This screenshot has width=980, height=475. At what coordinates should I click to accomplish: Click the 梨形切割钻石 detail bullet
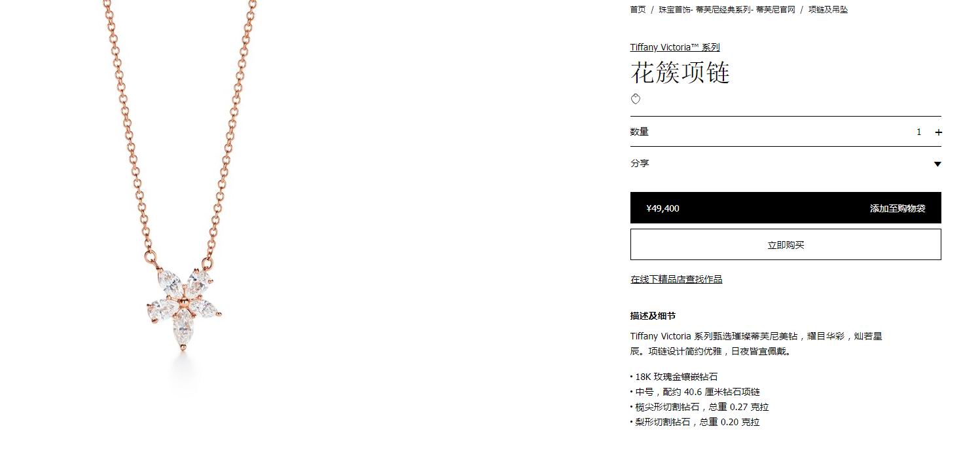695,422
